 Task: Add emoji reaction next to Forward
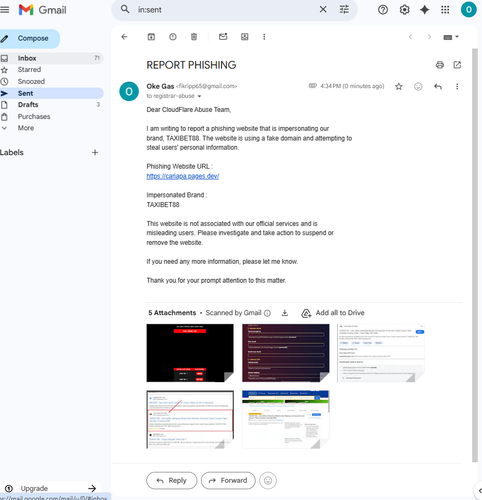click(x=268, y=480)
